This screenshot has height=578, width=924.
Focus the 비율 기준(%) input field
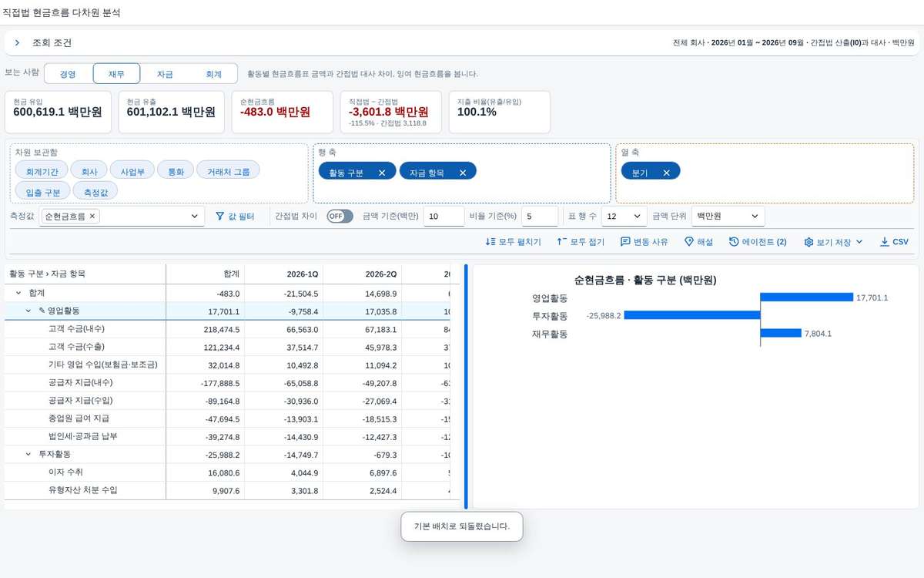(x=540, y=217)
